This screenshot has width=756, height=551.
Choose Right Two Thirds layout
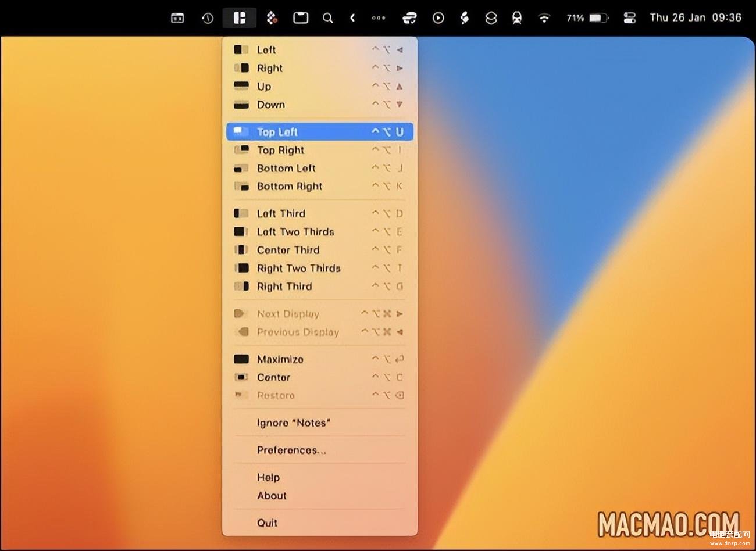[319, 268]
